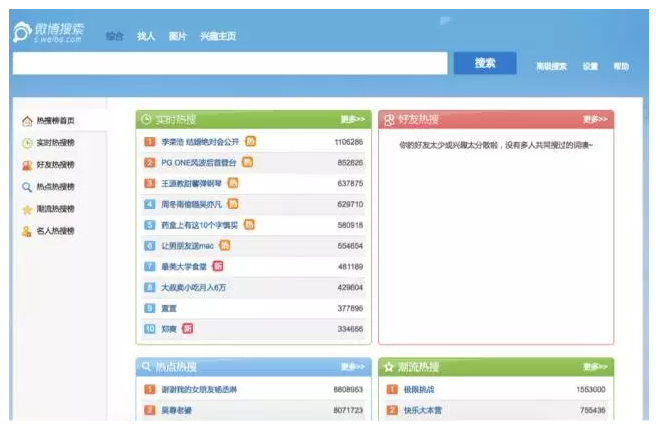The image size is (660, 430).
Task: Click the clock icon beside 实时热搜榜
Action: [x=27, y=143]
